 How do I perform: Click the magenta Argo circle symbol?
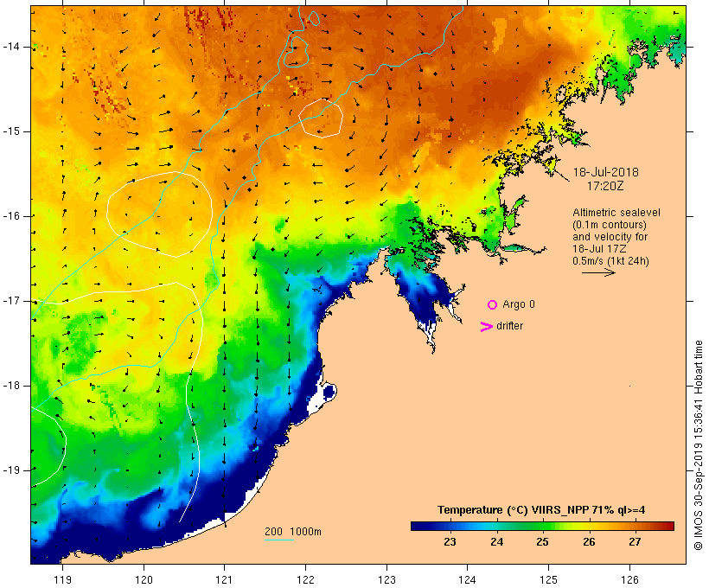tap(493, 305)
